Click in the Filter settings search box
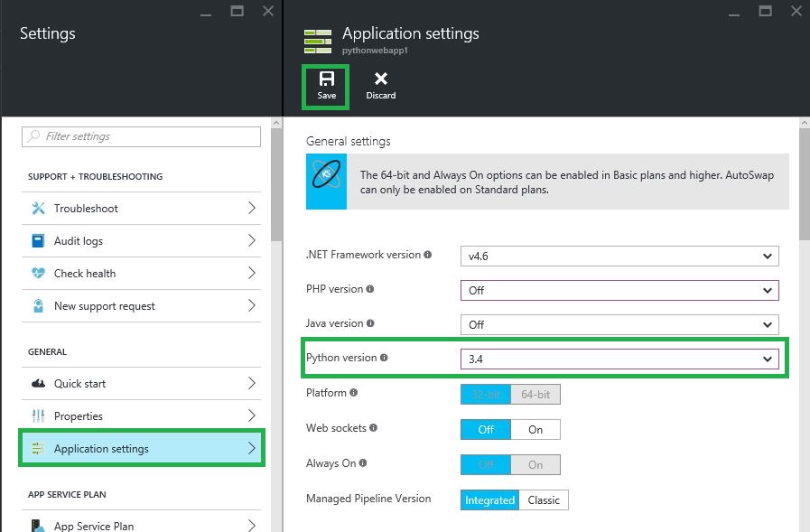The image size is (810, 532). 141,136
